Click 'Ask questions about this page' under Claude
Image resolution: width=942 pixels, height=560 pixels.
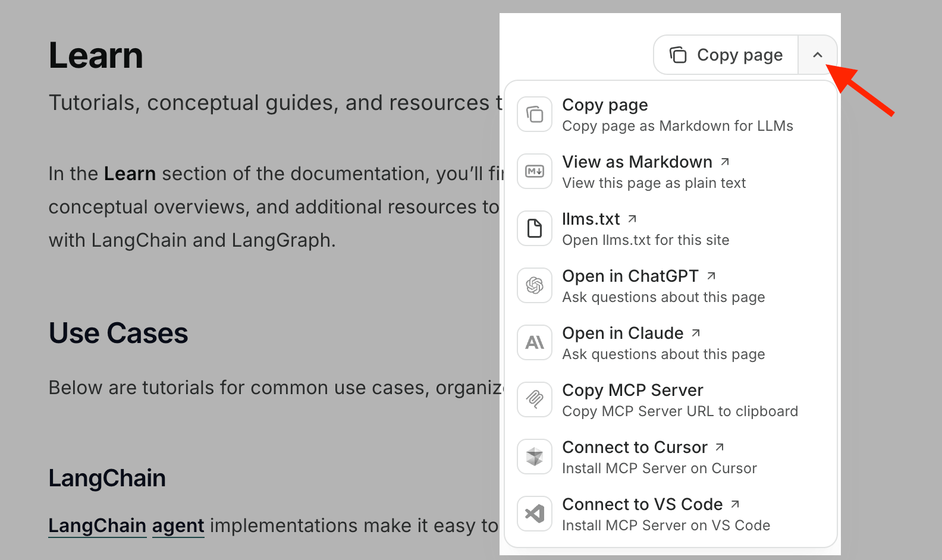point(664,354)
